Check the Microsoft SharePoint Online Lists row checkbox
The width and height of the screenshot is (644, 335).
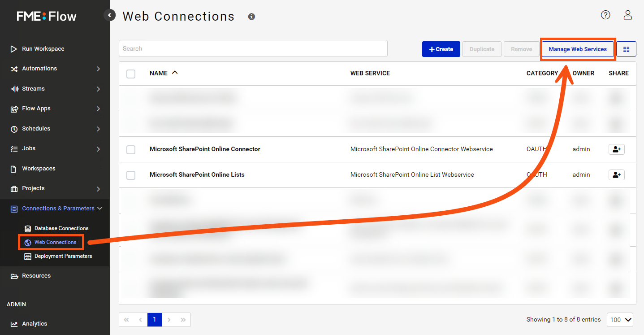click(x=131, y=174)
